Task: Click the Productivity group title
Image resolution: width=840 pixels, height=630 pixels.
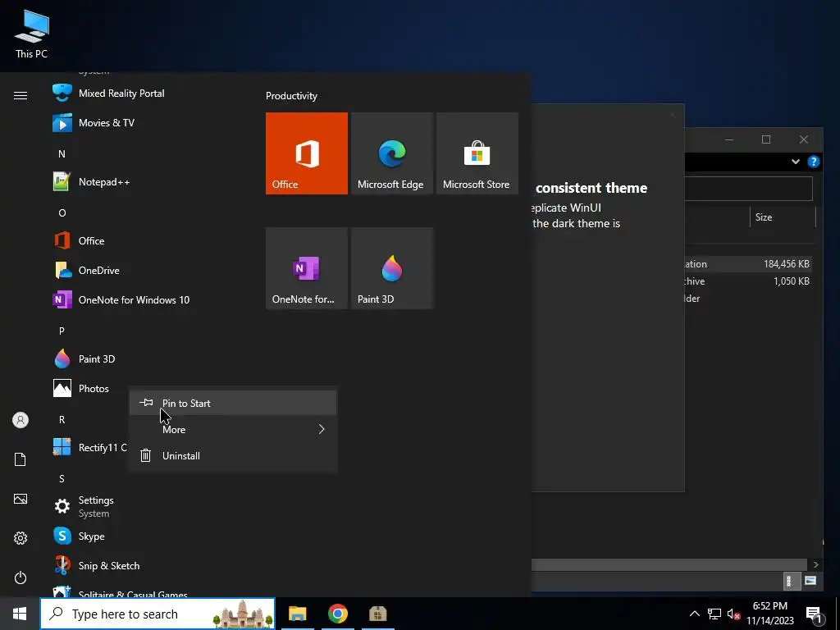Action: [x=291, y=96]
